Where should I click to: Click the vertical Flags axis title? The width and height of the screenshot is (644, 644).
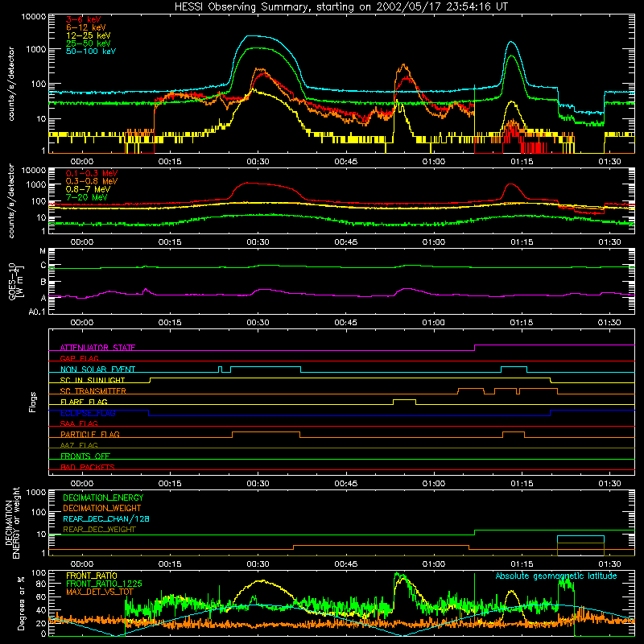pyautogui.click(x=32, y=402)
